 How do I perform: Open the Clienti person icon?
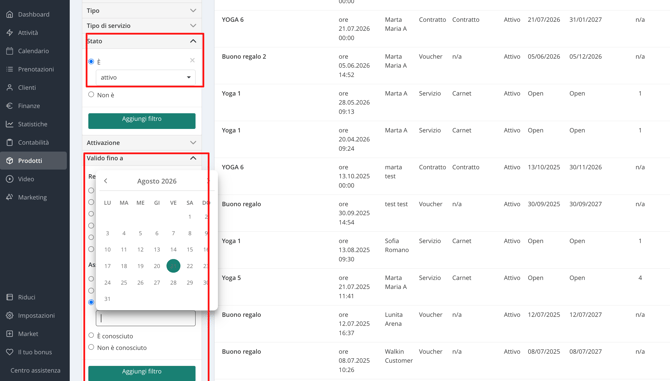tap(9, 88)
